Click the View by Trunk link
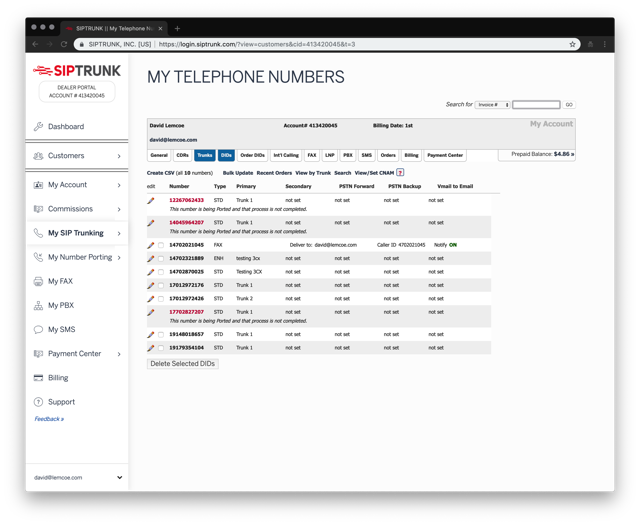This screenshot has width=640, height=525. pyautogui.click(x=313, y=173)
